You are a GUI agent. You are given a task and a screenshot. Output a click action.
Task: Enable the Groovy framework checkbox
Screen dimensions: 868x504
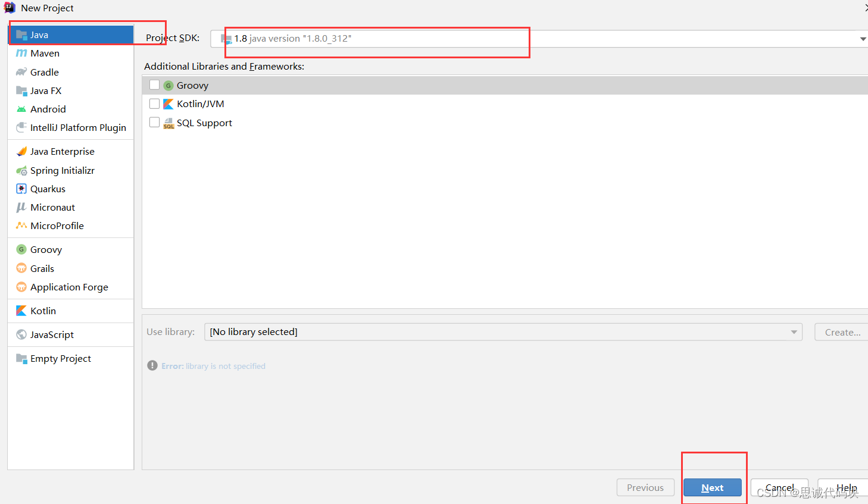(155, 85)
